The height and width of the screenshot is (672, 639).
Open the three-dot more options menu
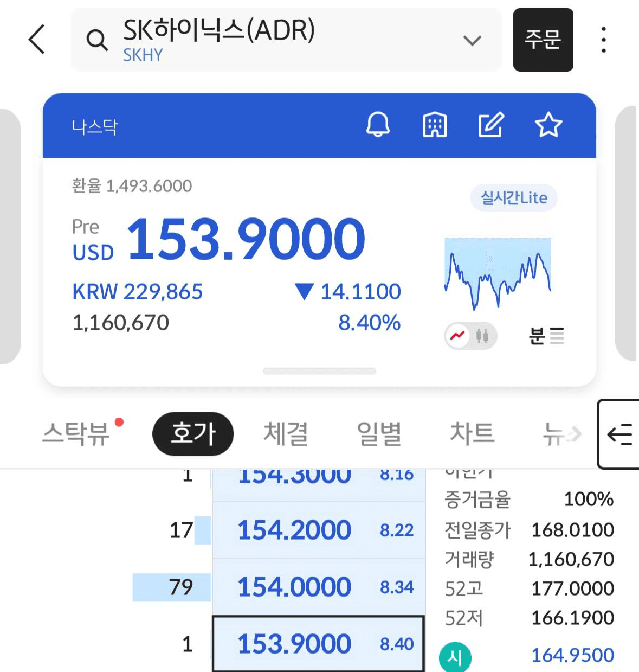pos(604,40)
